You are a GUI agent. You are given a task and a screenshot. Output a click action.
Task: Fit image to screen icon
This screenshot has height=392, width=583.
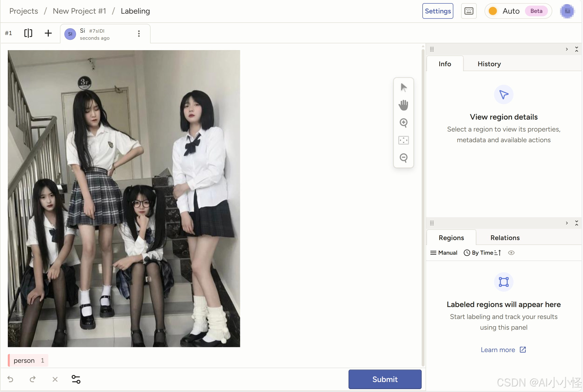coord(403,140)
